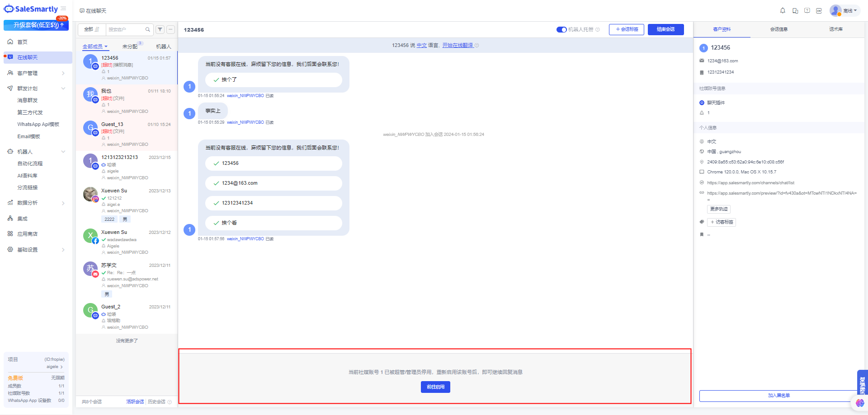Add a 会话标签 conversation tag
The image size is (868, 415).
[x=627, y=29]
